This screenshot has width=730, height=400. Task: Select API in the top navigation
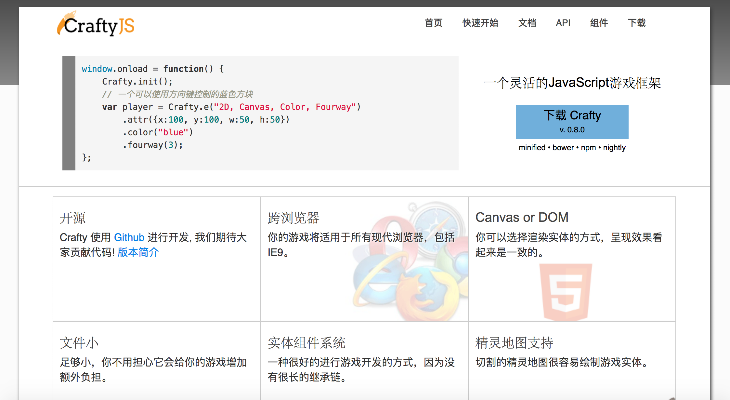pos(563,23)
